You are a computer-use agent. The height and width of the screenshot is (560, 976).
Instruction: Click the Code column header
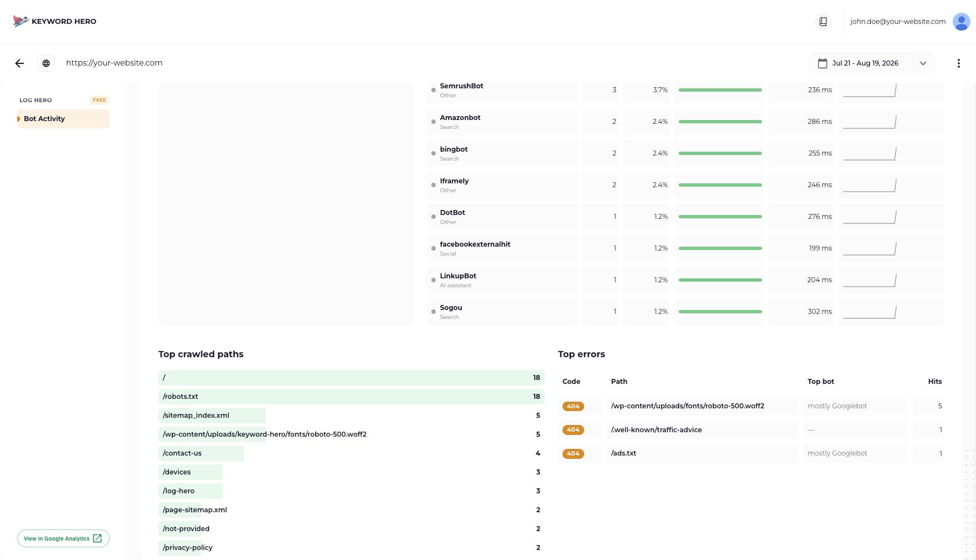coord(571,382)
